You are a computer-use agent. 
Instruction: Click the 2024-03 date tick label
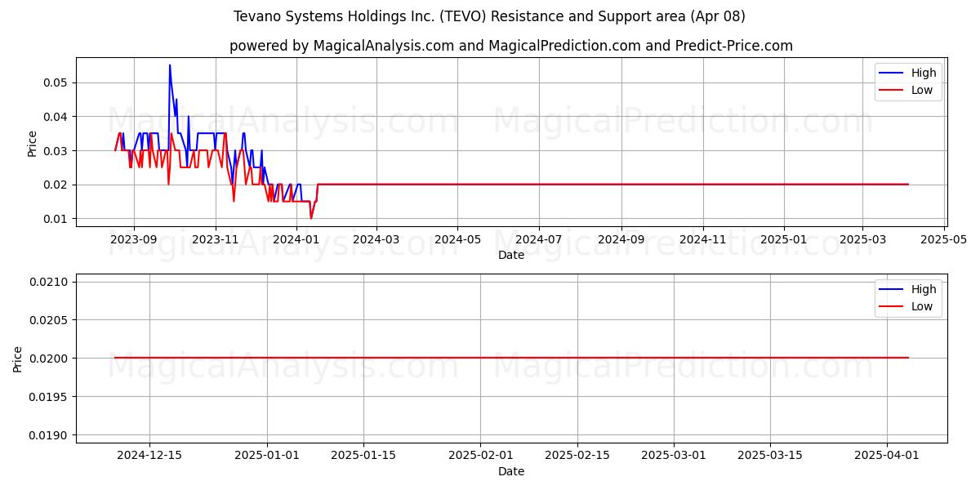[x=376, y=239]
